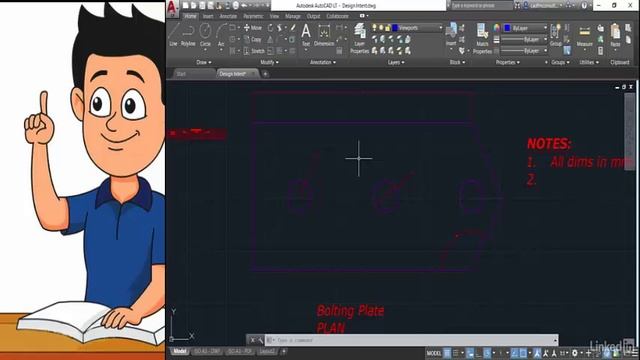This screenshot has height=360, width=640.
Task: Toggle the layer on/off lightbulb icon
Action: click(374, 28)
